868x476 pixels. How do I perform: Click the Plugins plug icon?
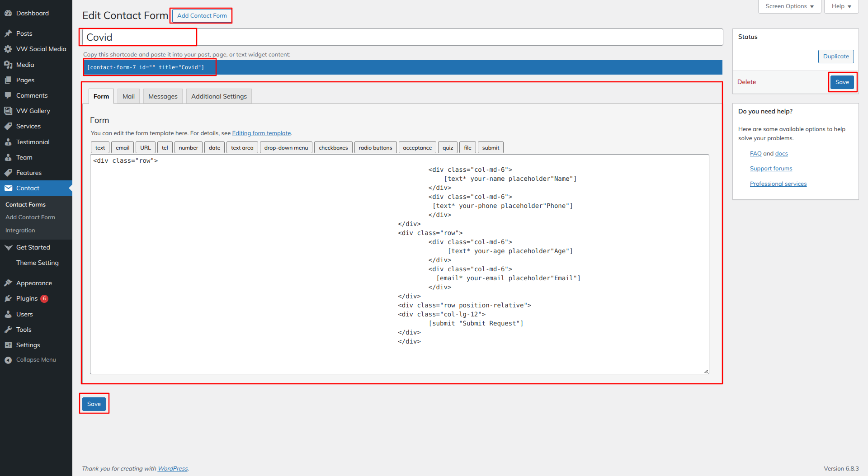click(x=8, y=298)
